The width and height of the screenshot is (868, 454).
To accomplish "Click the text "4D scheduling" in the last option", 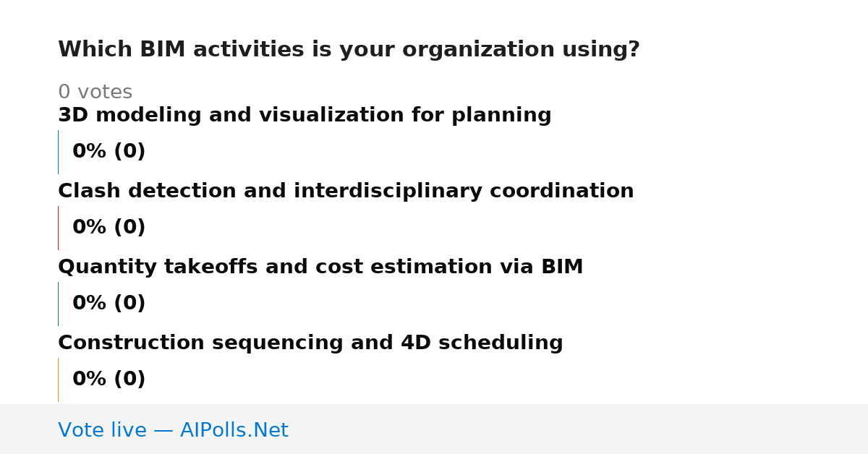I will click(x=482, y=343).
